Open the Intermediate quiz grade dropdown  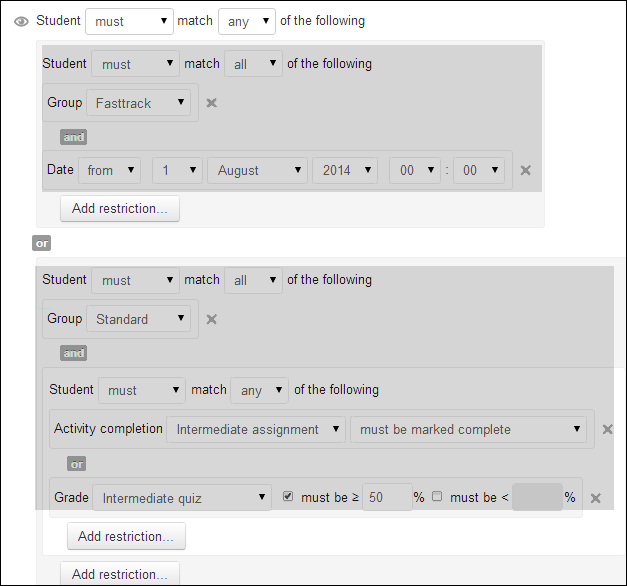click(181, 497)
